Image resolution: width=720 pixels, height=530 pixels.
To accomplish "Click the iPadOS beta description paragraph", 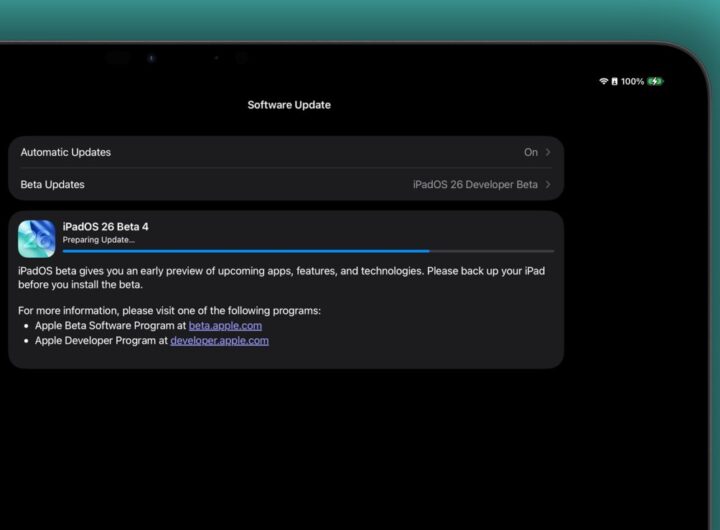I will 281,277.
